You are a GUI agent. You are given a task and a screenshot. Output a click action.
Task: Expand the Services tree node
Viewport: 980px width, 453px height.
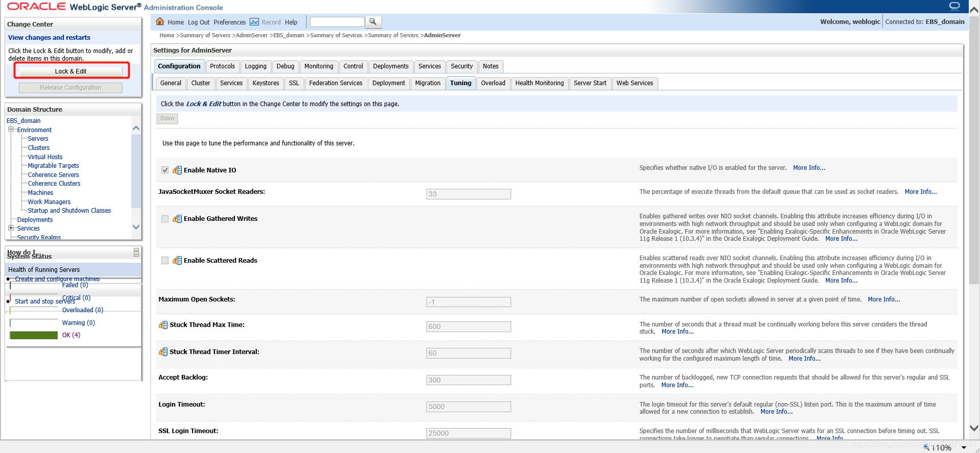(11, 228)
